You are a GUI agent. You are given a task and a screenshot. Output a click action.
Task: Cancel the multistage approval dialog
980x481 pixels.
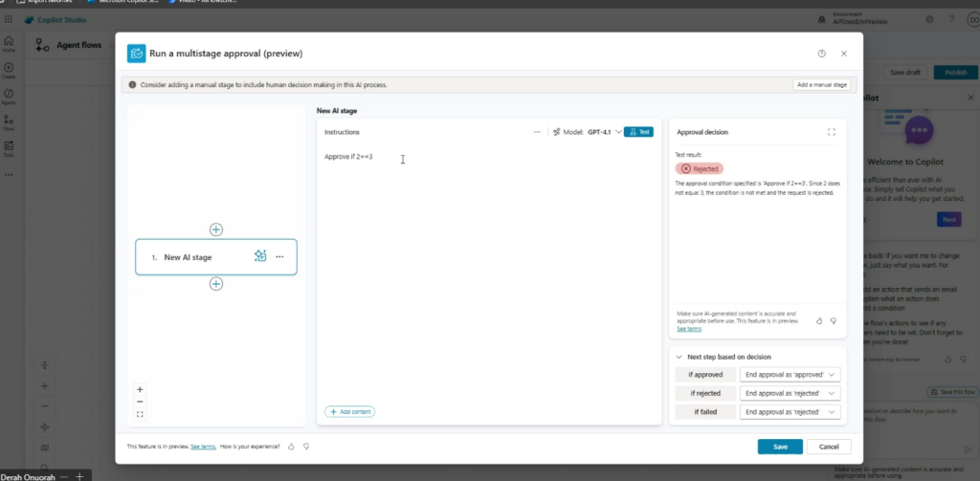[x=829, y=447]
